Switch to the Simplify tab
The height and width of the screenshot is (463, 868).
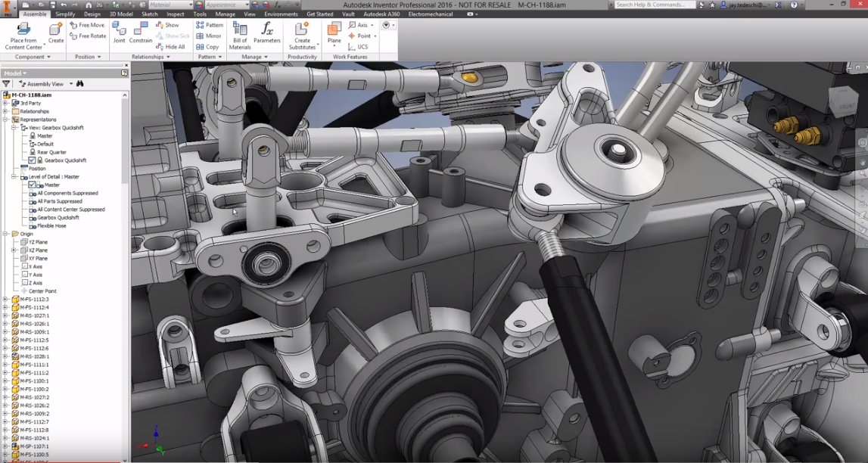tap(65, 14)
